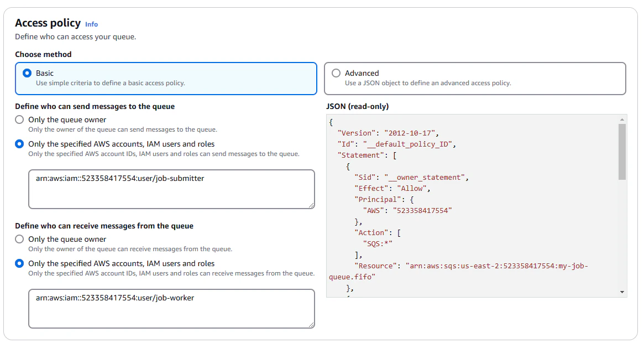Click the job-worker ARN text field
This screenshot has height=343, width=644.
tap(171, 309)
